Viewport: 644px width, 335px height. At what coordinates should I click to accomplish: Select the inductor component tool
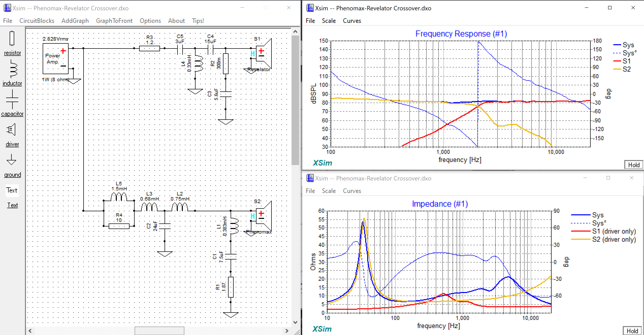click(13, 69)
